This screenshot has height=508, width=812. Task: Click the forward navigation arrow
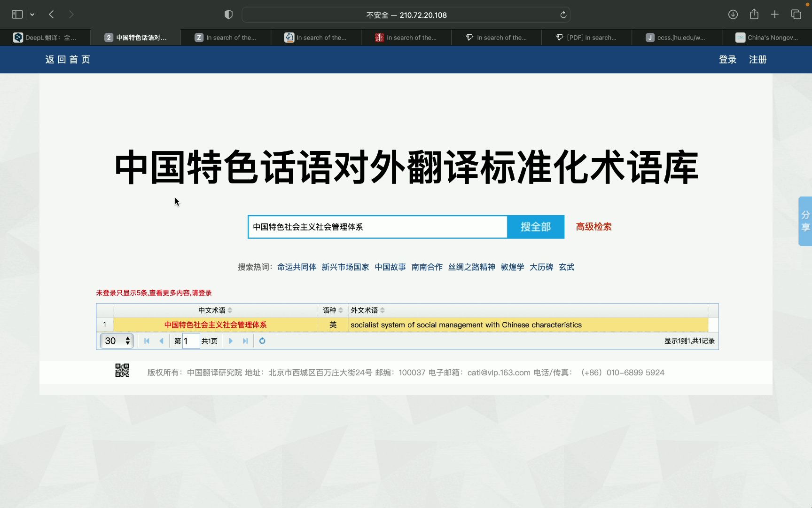click(x=71, y=15)
